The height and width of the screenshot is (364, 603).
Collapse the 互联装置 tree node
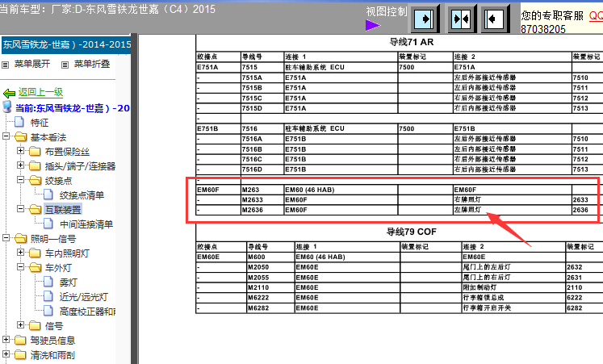(x=20, y=209)
